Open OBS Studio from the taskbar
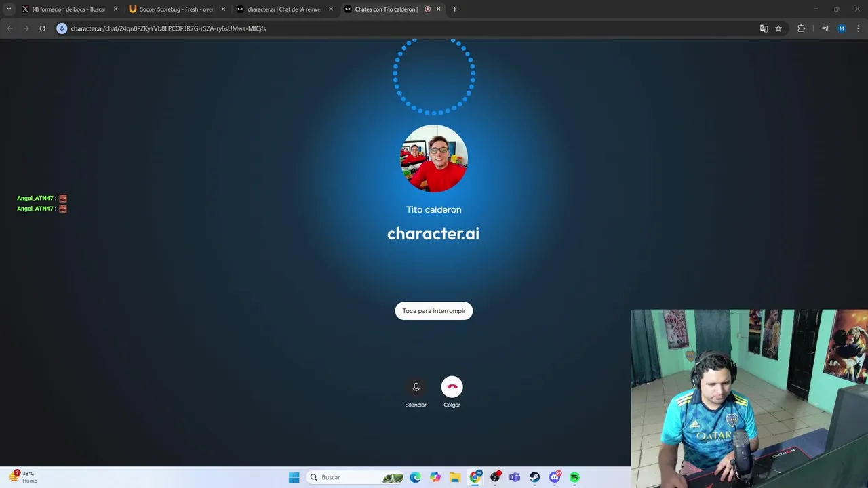 pyautogui.click(x=495, y=477)
